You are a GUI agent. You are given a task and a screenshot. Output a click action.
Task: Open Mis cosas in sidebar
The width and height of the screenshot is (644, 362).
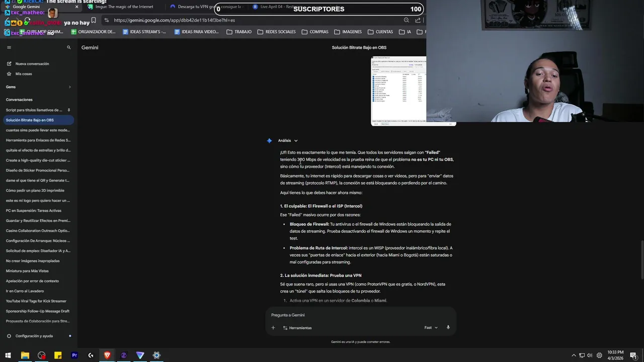(x=23, y=74)
